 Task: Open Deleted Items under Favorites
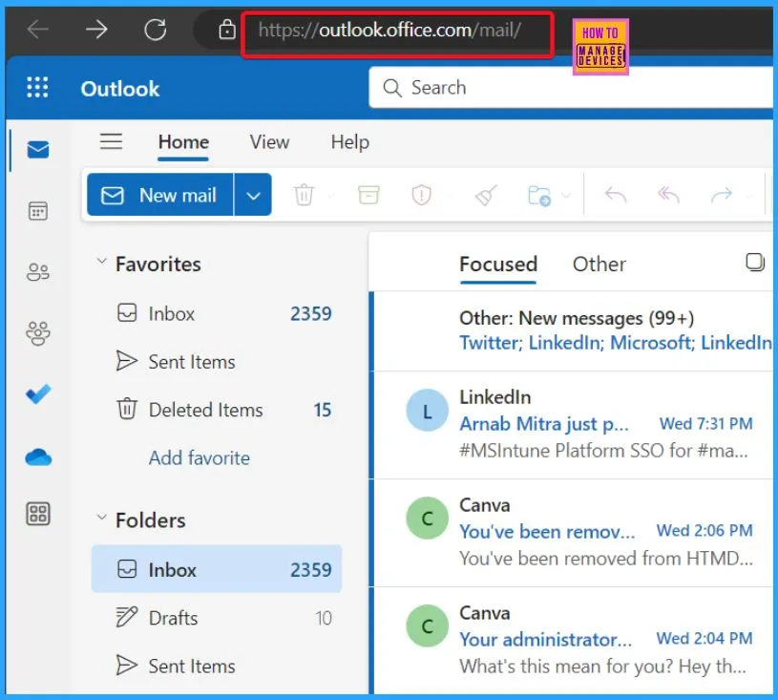click(217, 410)
